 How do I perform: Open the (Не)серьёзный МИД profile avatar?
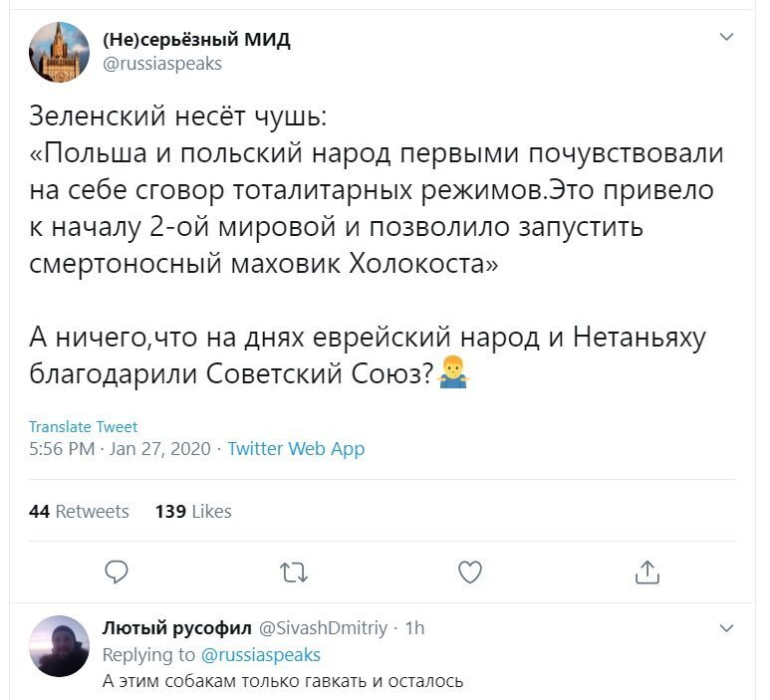tap(60, 52)
